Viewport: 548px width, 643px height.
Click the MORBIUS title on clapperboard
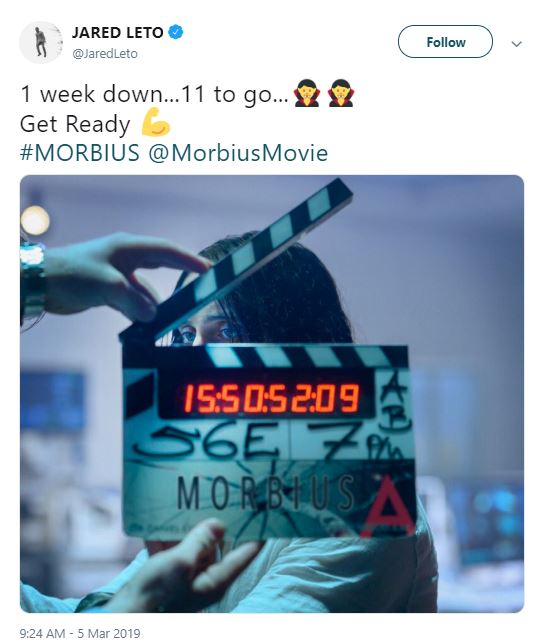point(265,493)
